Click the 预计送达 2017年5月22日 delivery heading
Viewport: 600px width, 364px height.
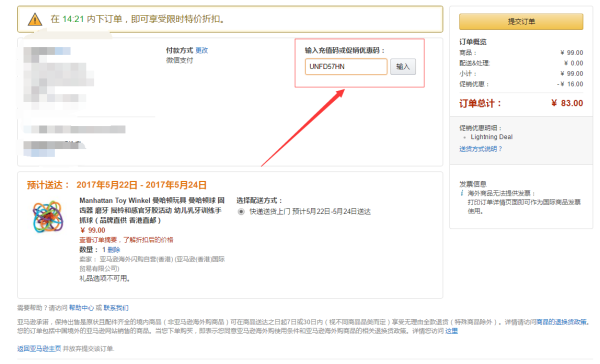(x=116, y=185)
